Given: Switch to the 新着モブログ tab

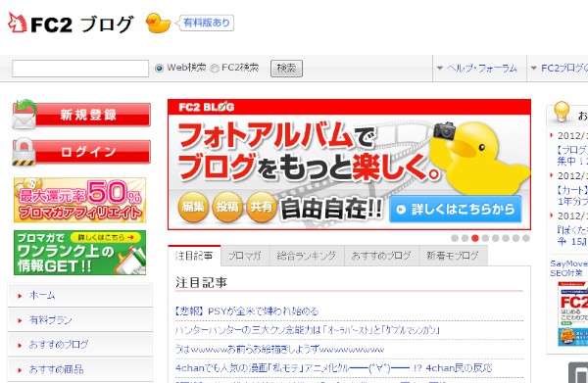Looking at the screenshot, I should [454, 256].
